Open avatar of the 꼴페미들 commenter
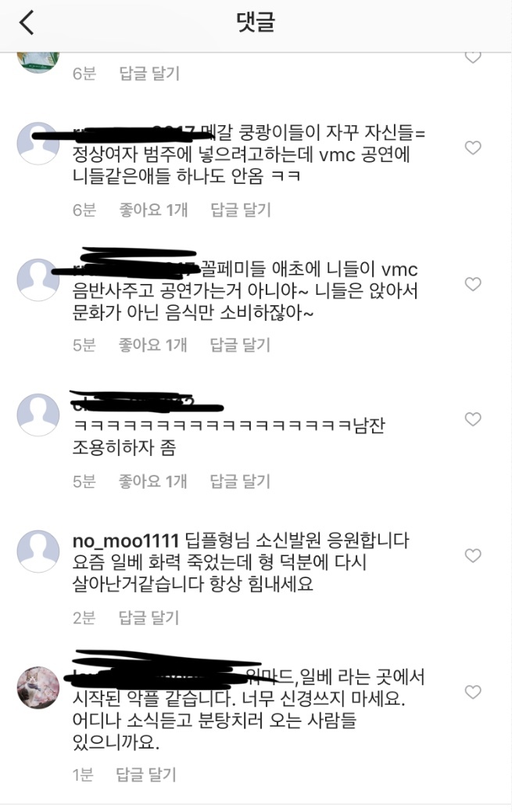 pyautogui.click(x=38, y=279)
